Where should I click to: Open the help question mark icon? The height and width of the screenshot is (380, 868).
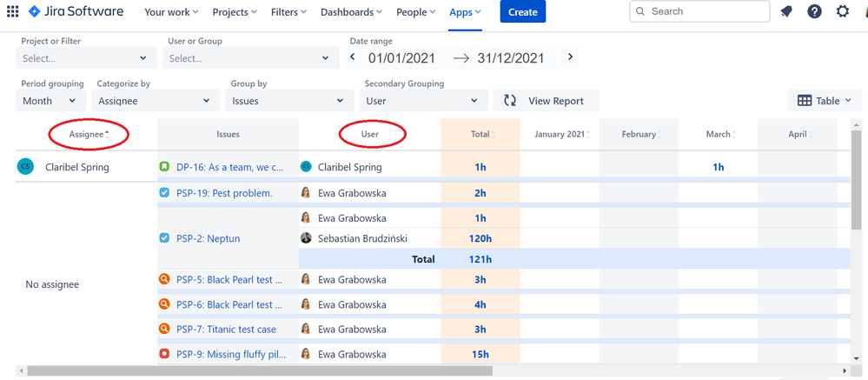814,12
